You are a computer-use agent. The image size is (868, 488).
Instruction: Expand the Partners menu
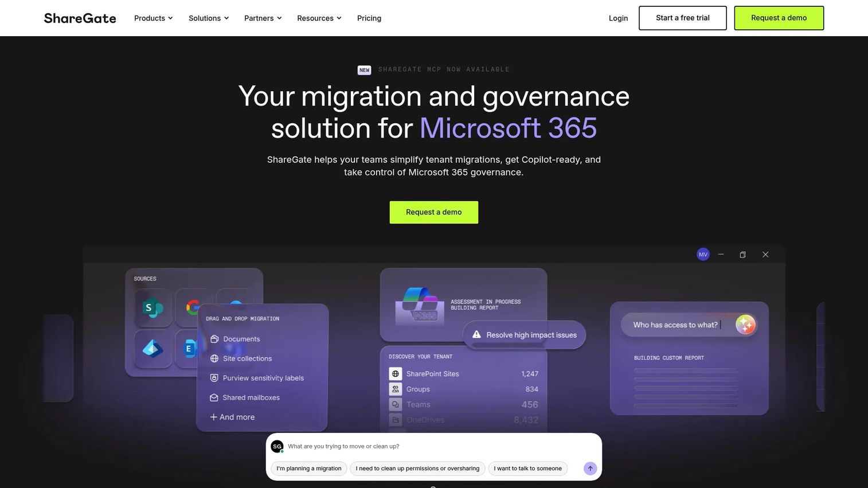(263, 18)
